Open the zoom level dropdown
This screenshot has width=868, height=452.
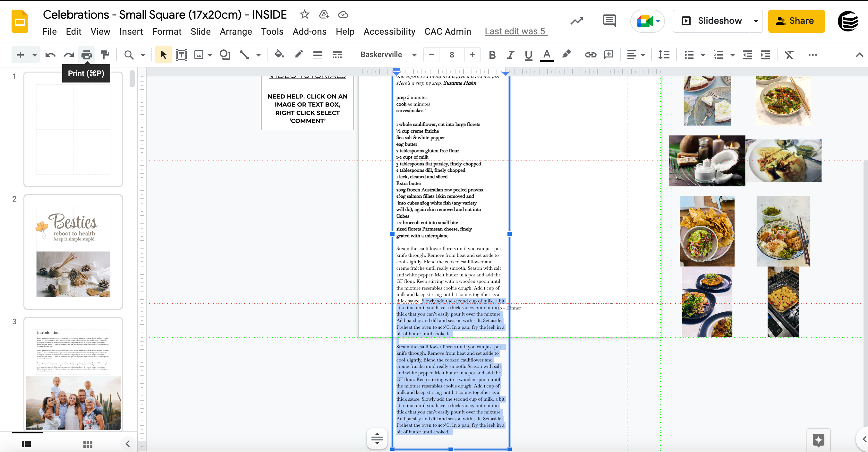(143, 54)
